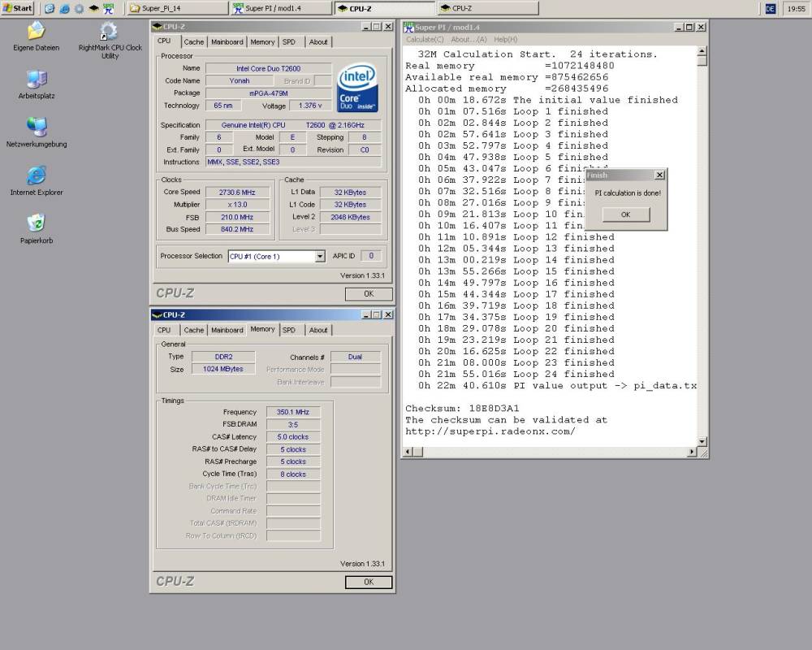Click memory Type value DDR2
Screen dimensions: 812x650
(224, 357)
